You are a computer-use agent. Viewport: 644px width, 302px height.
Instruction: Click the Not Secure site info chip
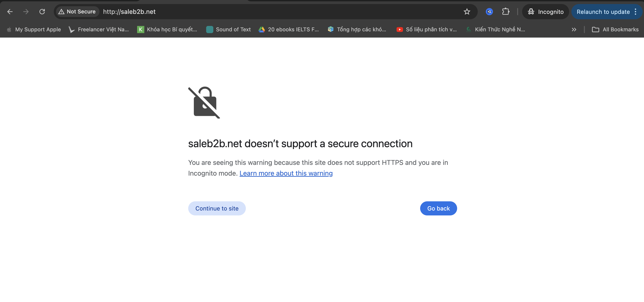[77, 12]
